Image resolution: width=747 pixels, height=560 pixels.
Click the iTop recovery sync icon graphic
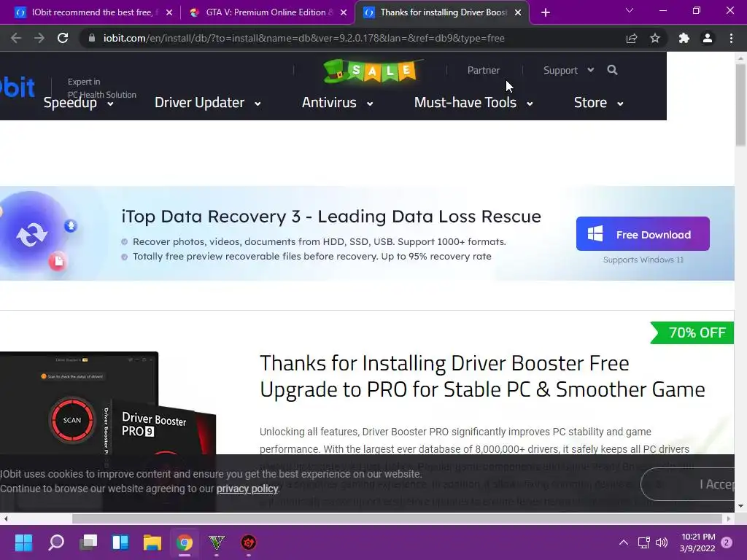click(32, 234)
